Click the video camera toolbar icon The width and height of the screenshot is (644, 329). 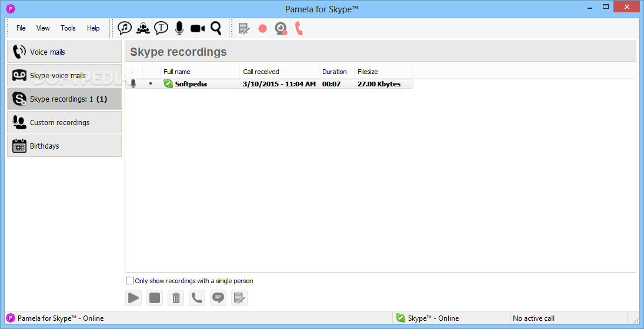[x=198, y=28]
